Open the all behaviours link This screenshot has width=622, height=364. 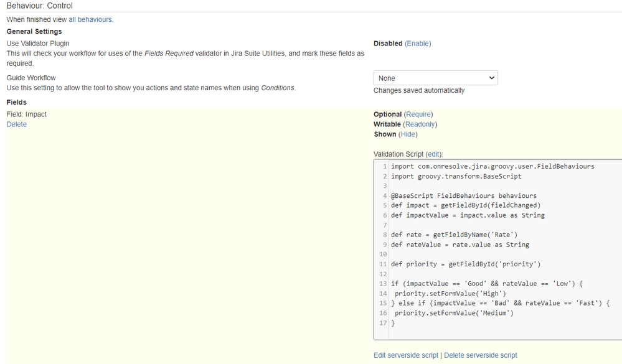pos(90,19)
